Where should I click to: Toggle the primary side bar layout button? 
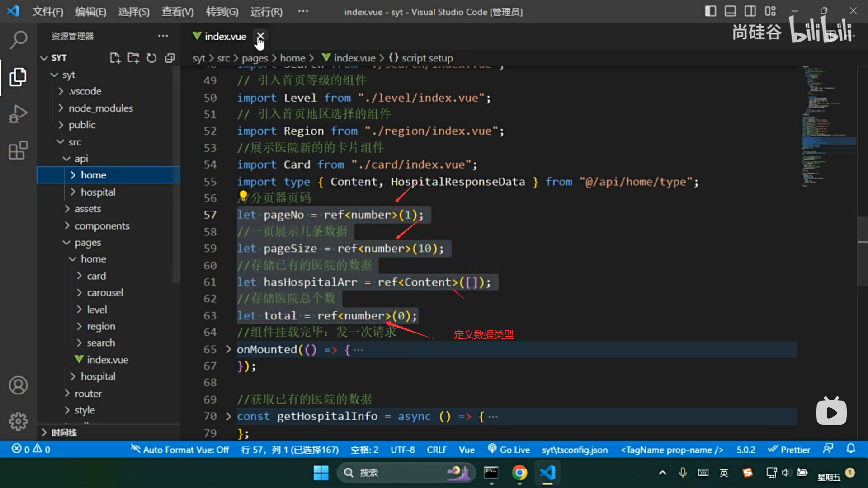point(710,11)
